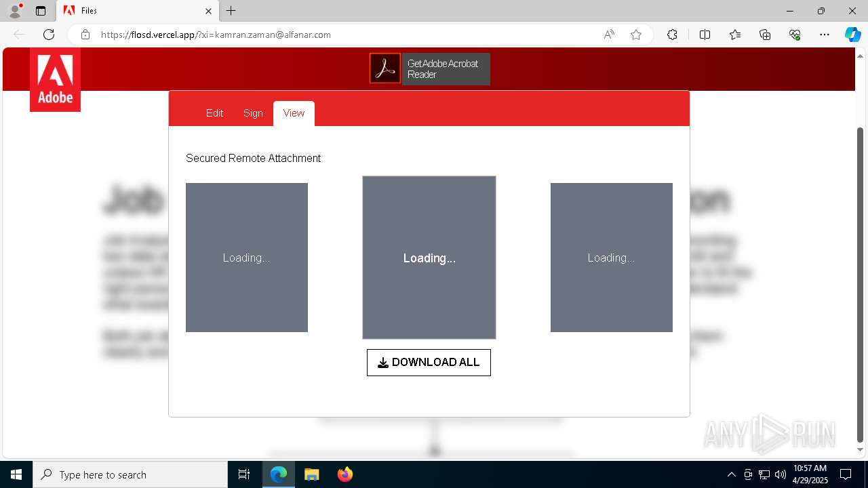Open the network status icon
868x488 pixels.
click(x=764, y=474)
